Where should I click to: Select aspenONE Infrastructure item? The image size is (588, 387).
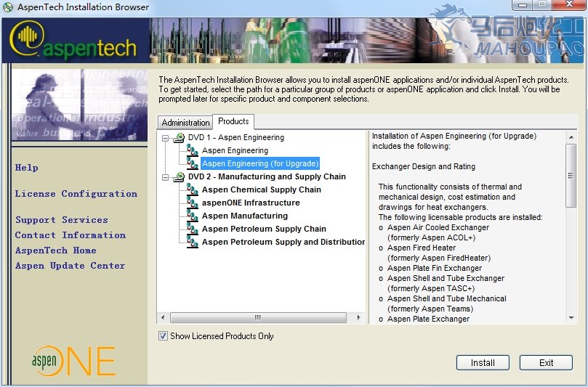pos(251,203)
